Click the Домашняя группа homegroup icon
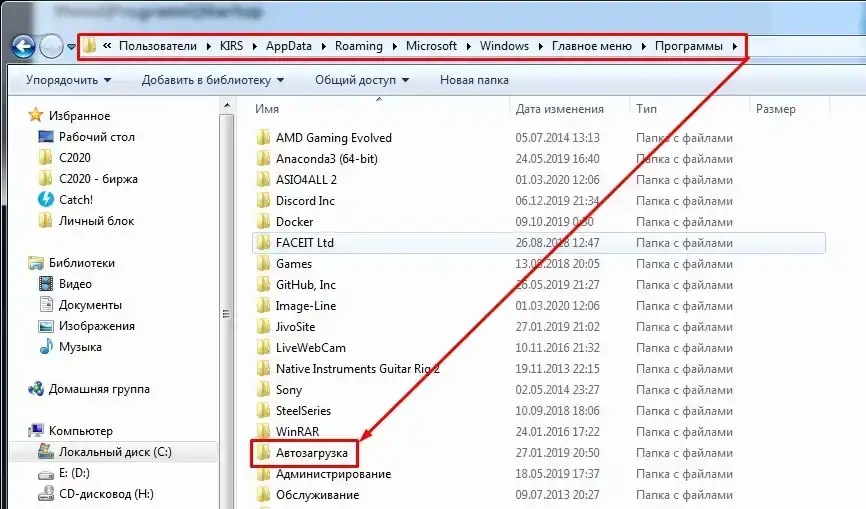The width and height of the screenshot is (866, 509). (x=35, y=389)
